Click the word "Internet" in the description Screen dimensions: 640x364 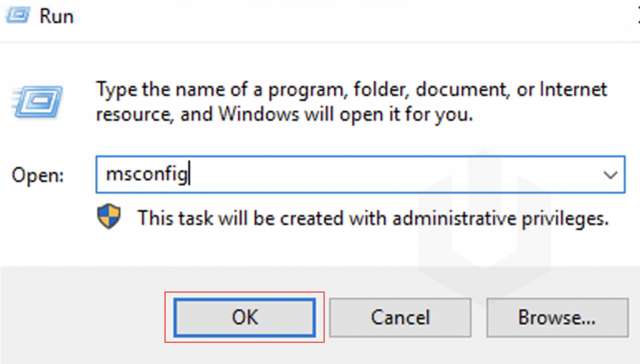572,89
